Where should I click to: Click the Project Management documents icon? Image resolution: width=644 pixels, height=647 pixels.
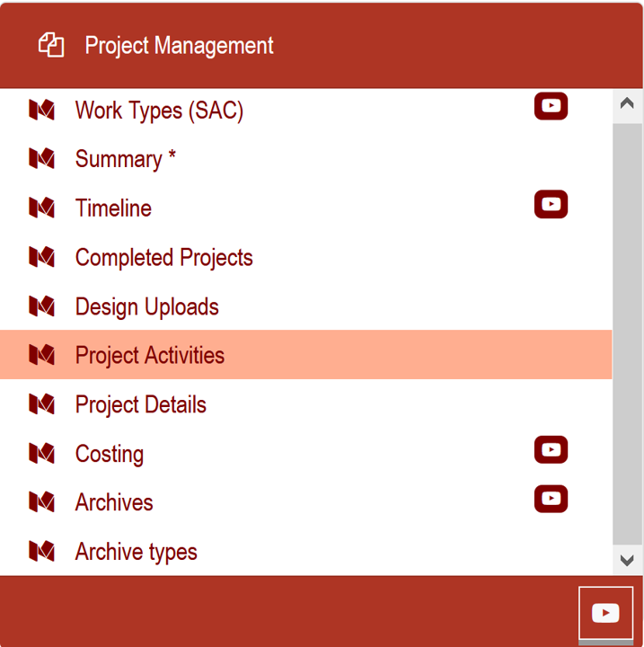point(51,45)
